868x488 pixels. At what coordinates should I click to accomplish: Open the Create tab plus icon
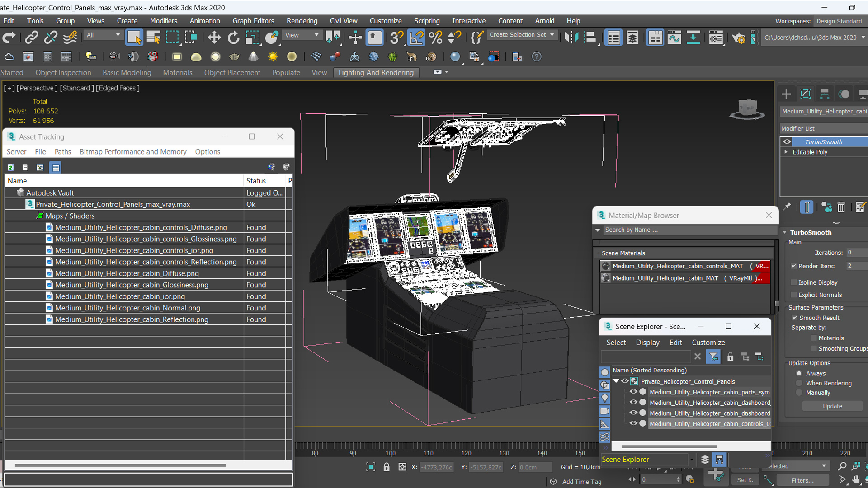tap(786, 94)
